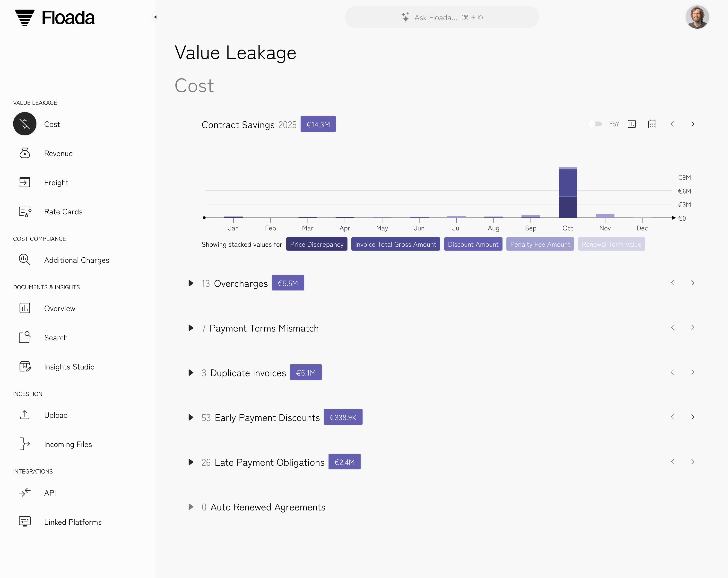The width and height of the screenshot is (728, 578).
Task: Open the calendar date picker icon
Action: 652,124
